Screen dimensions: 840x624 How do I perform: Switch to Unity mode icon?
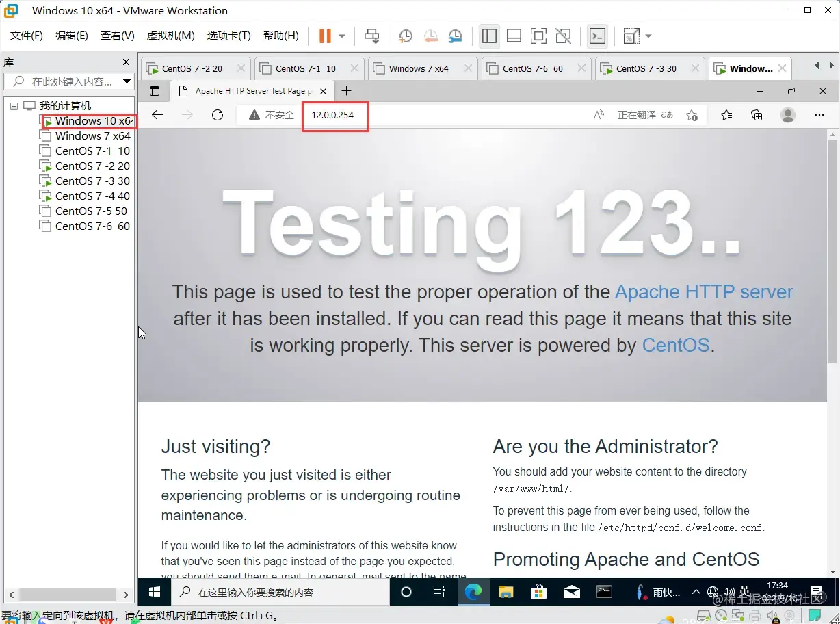coord(563,36)
